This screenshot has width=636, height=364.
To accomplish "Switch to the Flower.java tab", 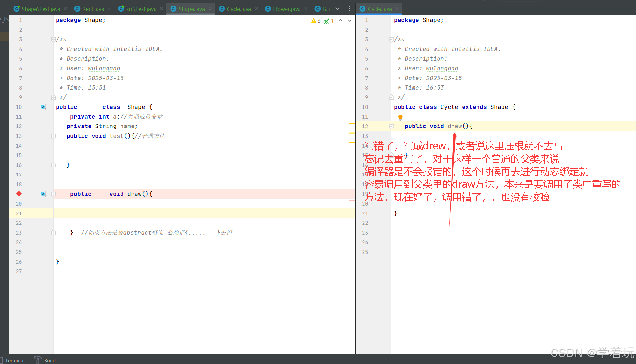I will coord(286,9).
